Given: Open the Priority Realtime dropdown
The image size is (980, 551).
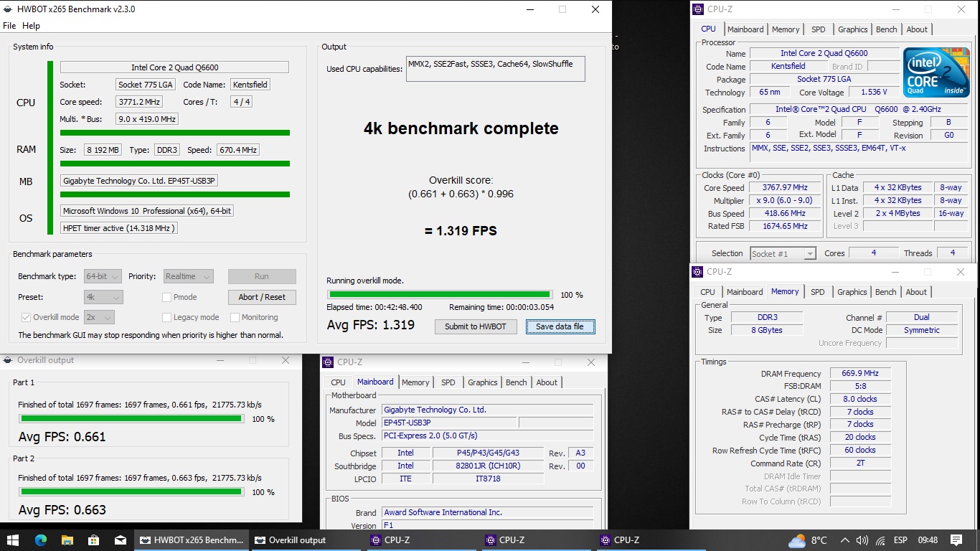Looking at the screenshot, I should point(188,276).
